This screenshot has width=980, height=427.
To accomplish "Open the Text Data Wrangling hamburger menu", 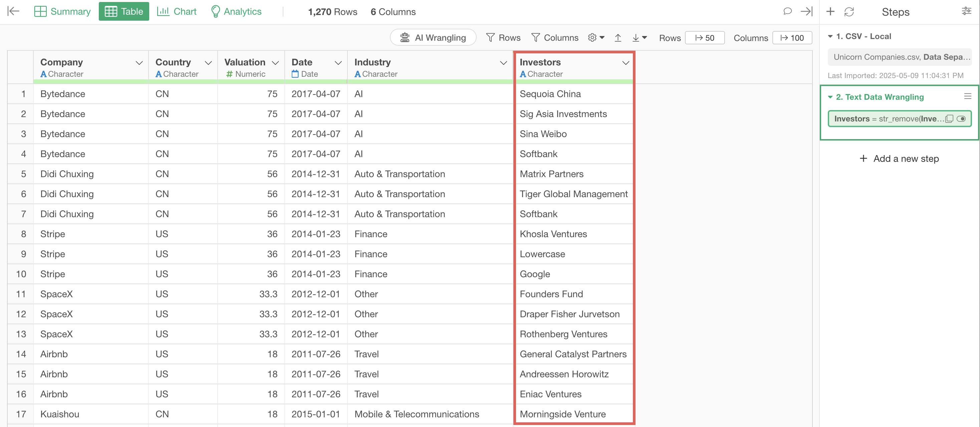I will pyautogui.click(x=967, y=96).
